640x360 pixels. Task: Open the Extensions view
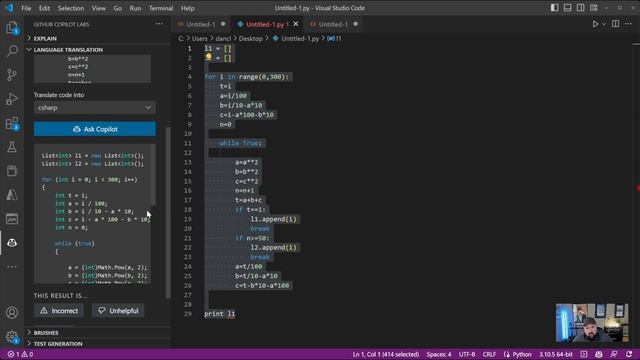point(12,123)
